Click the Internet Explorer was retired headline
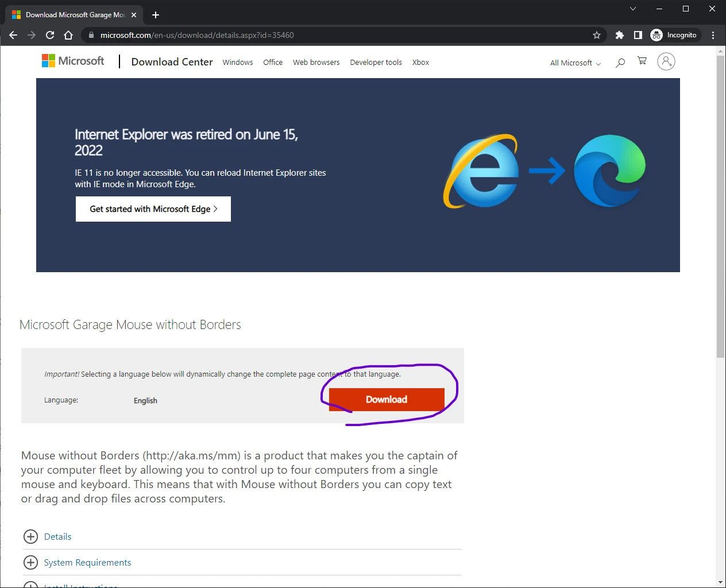Screen dimensions: 726x588 point(186,142)
